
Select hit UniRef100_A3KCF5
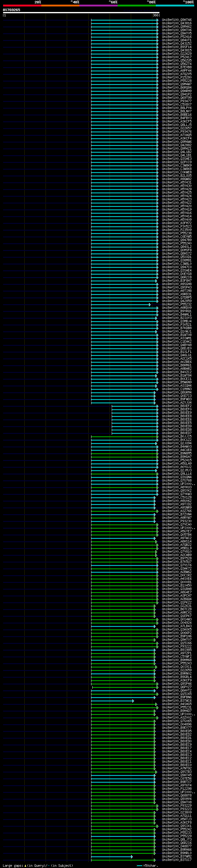[x=177, y=121]
